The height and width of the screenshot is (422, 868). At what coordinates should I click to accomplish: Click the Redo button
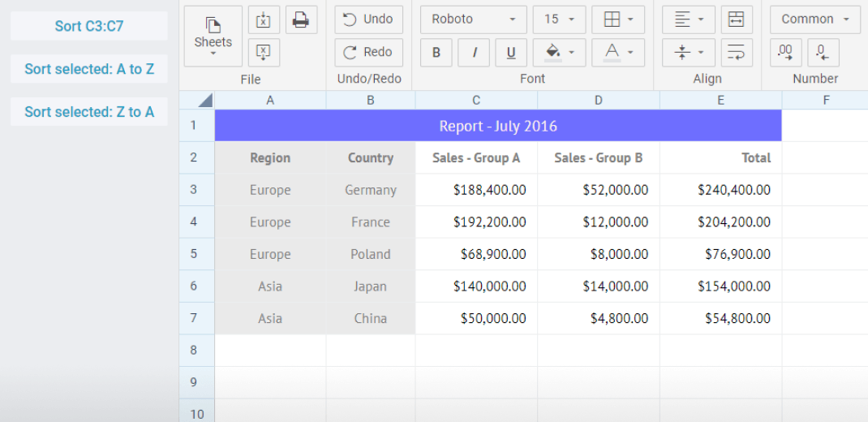pos(368,53)
